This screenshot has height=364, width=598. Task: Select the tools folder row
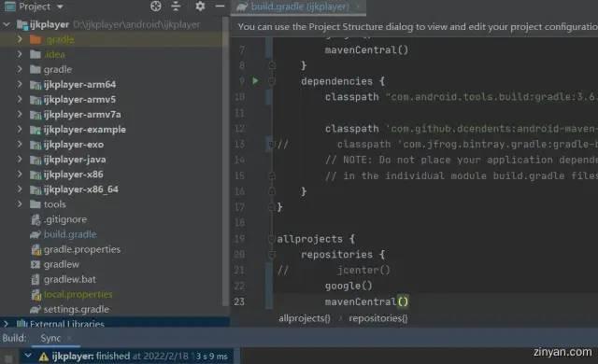click(114, 204)
